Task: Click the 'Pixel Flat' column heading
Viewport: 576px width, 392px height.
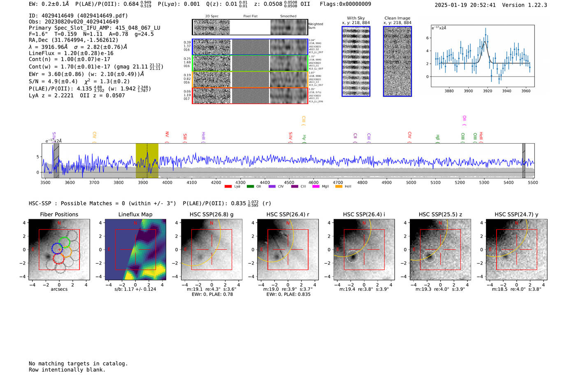Action: 250,16
